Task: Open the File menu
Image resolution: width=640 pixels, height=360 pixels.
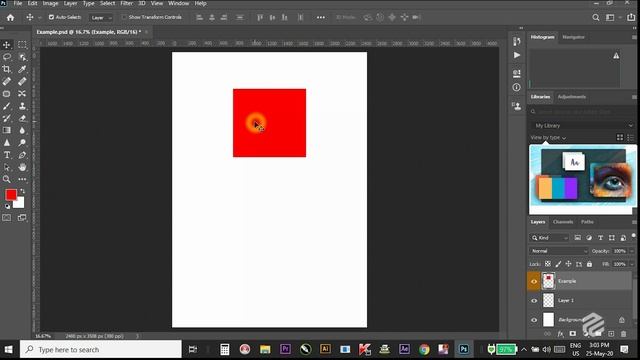Action: (x=18, y=3)
